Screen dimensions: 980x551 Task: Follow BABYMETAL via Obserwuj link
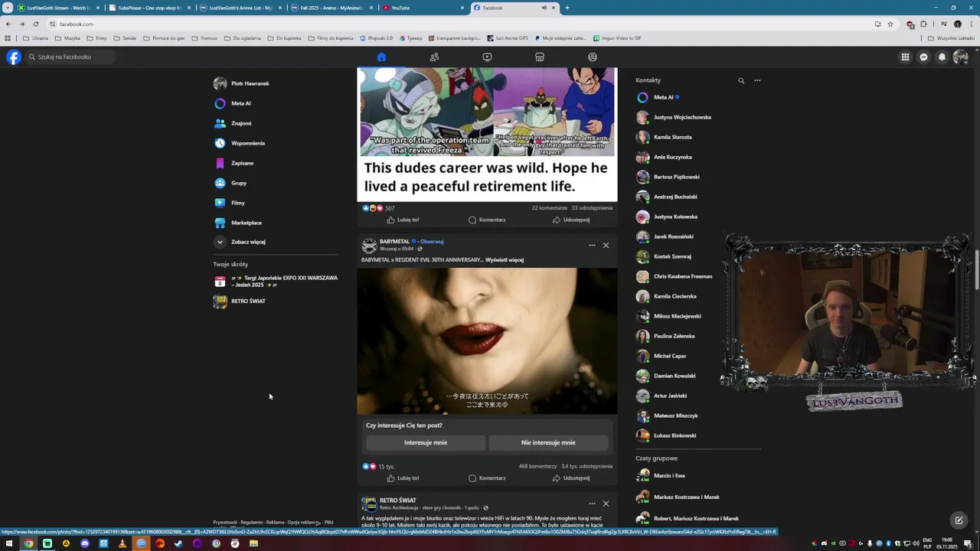[432, 242]
